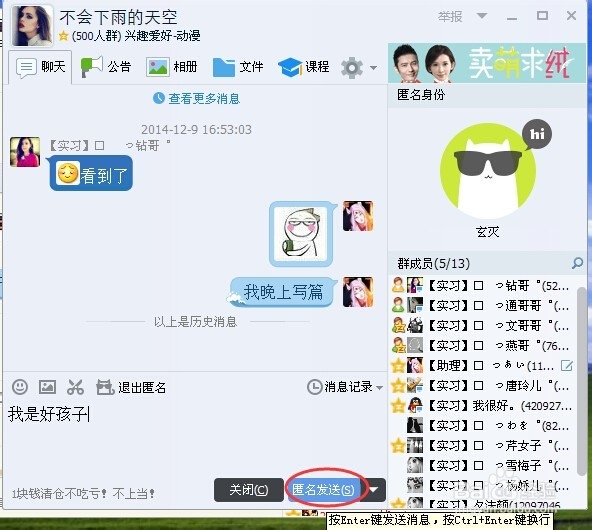The height and width of the screenshot is (530, 592).
Task: Click the member avatar for 通哥哥
Action: (415, 305)
